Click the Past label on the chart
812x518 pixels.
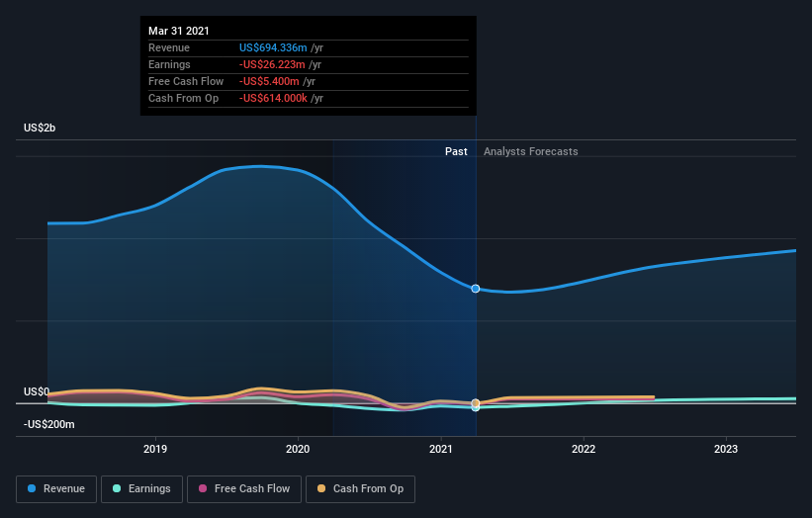[x=456, y=151]
